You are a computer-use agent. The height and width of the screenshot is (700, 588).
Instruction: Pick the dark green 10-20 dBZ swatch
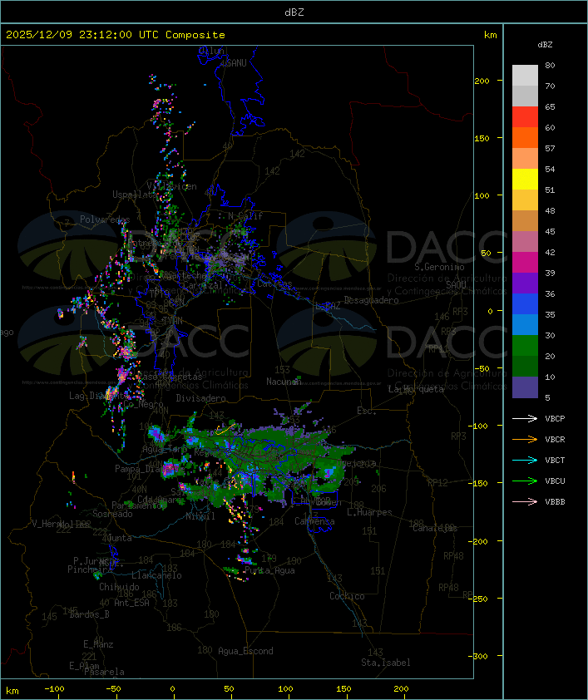[525, 366]
